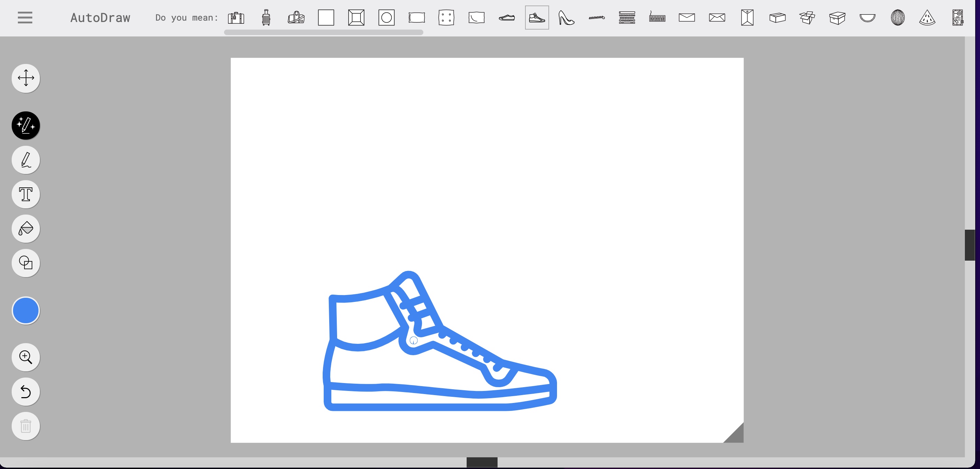This screenshot has width=980, height=469.
Task: Pick the Fill paint bucket tool
Action: click(26, 228)
